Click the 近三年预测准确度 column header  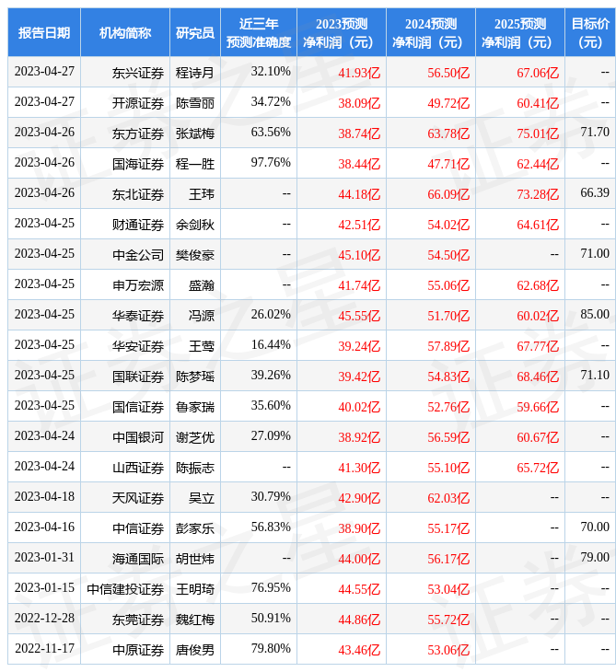[259, 32]
